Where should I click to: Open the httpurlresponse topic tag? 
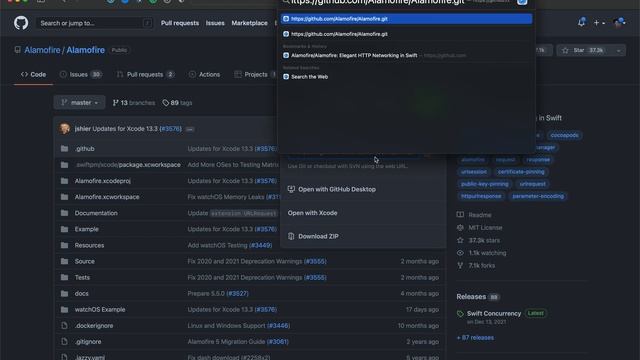(481, 196)
